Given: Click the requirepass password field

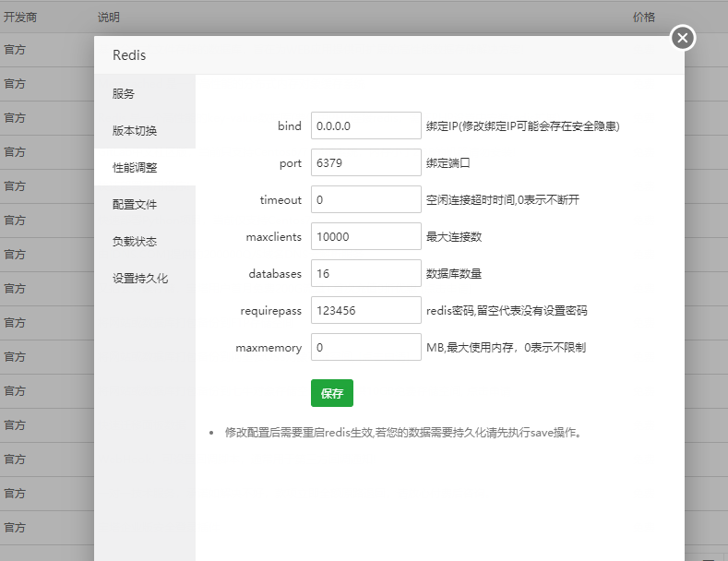Looking at the screenshot, I should (x=366, y=310).
